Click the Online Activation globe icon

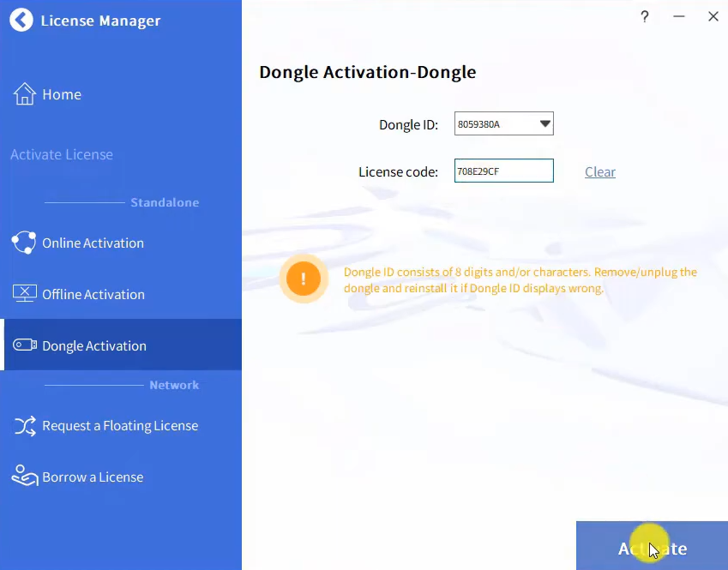tap(24, 243)
